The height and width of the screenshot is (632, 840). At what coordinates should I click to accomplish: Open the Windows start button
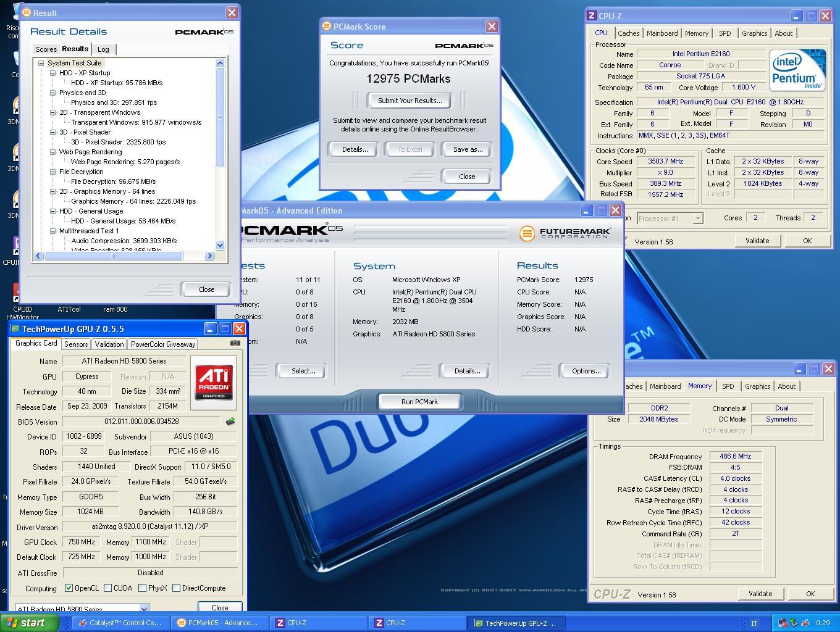click(x=28, y=623)
